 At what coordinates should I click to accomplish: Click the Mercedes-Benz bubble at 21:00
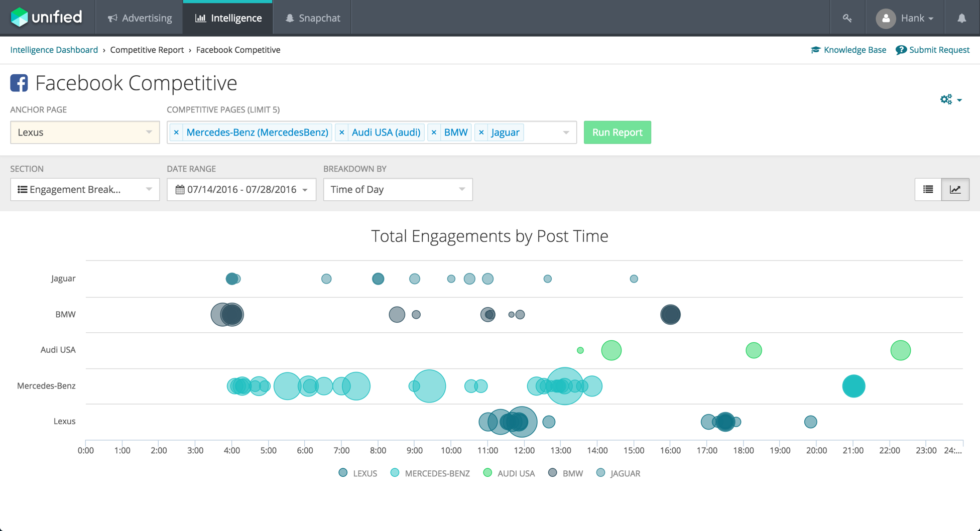pyautogui.click(x=853, y=386)
